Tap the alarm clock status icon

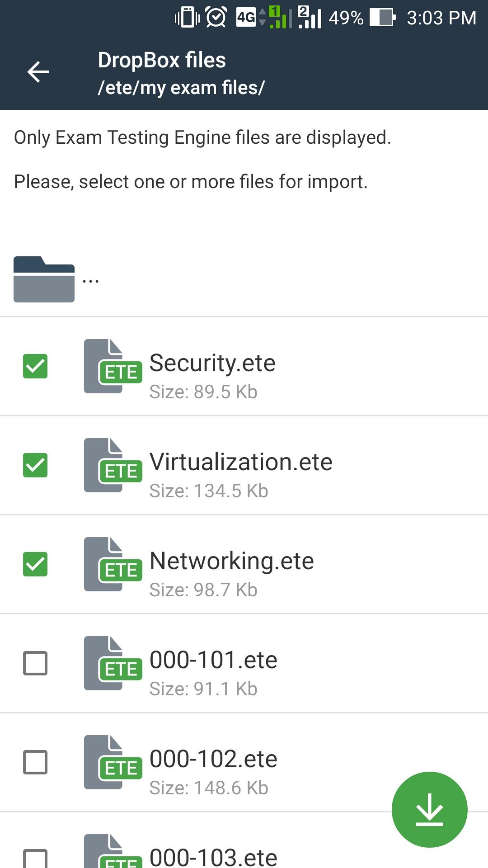click(x=216, y=18)
